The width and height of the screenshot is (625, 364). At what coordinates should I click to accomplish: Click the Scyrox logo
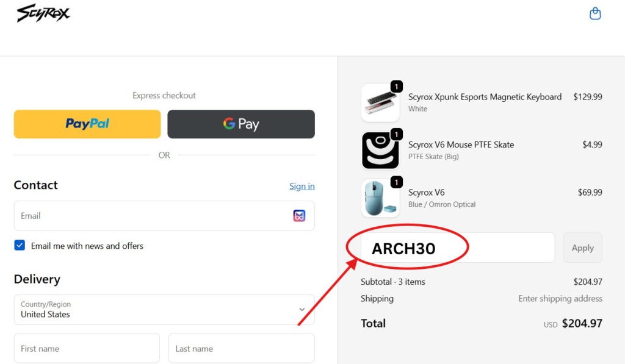43,13
